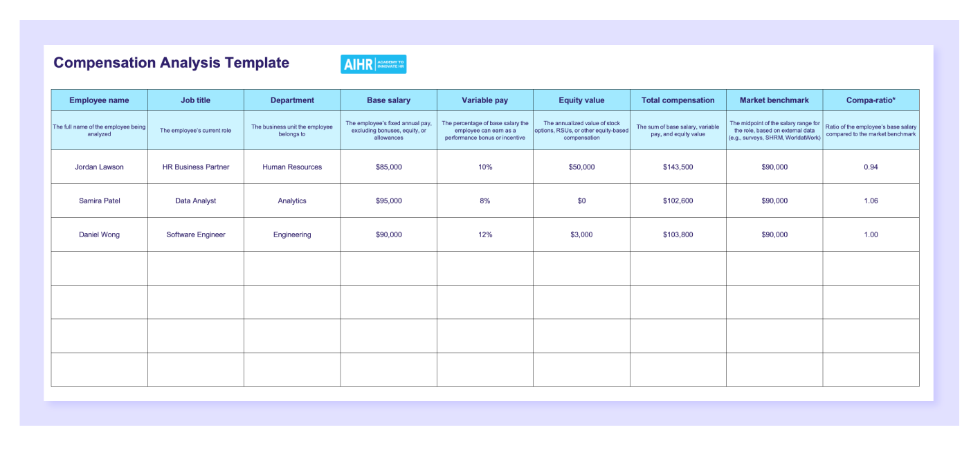Viewport: 980px width, 453px height.
Task: Click Daniel Wong's Software Engineer title cell
Action: tap(195, 234)
